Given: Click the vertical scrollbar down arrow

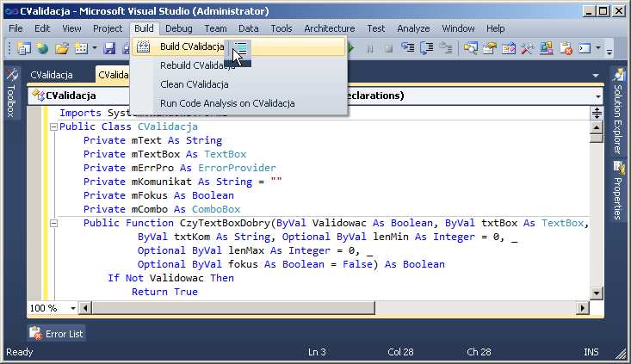Looking at the screenshot, I should click(597, 293).
